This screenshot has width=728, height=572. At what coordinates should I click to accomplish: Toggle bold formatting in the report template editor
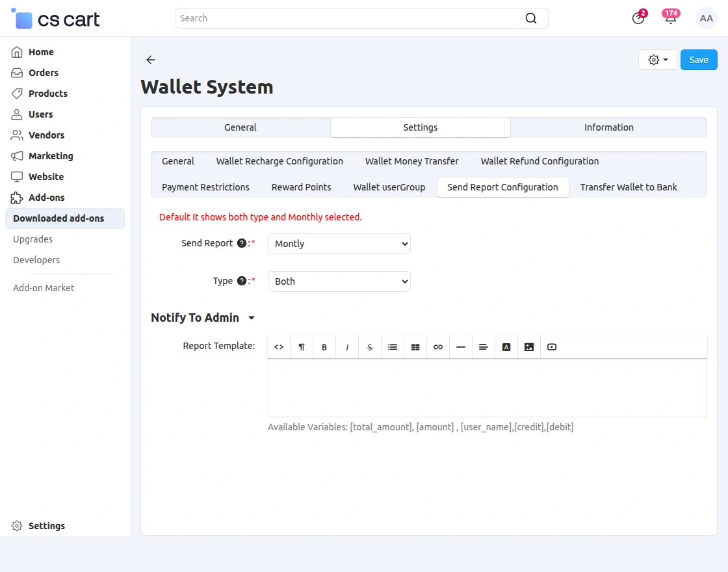point(324,346)
